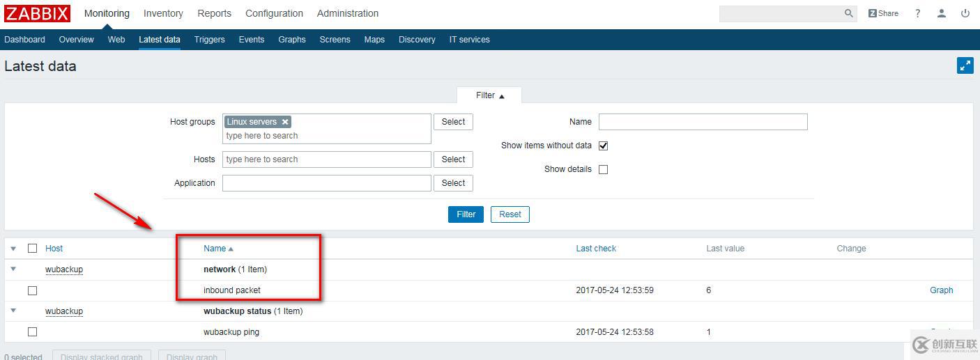The width and height of the screenshot is (980, 360).
Task: Switch to the Triggers tab
Action: (x=209, y=40)
